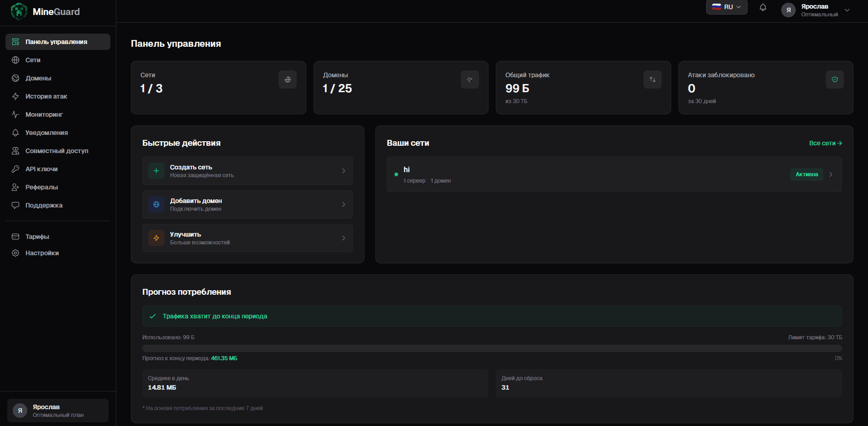Screen dimensions: 868x426
Task: Click the forecast value 461.35 МБ
Action: (x=224, y=358)
